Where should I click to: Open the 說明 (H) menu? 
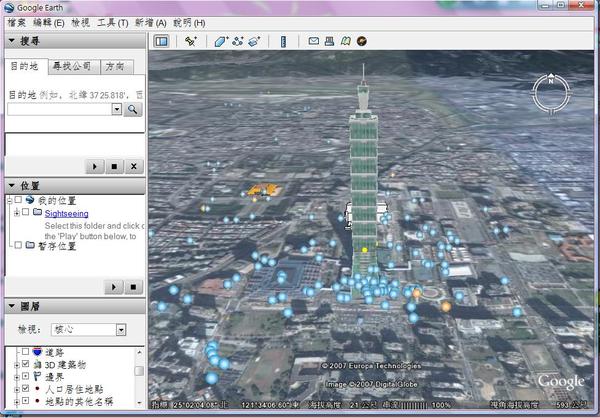pos(189,23)
